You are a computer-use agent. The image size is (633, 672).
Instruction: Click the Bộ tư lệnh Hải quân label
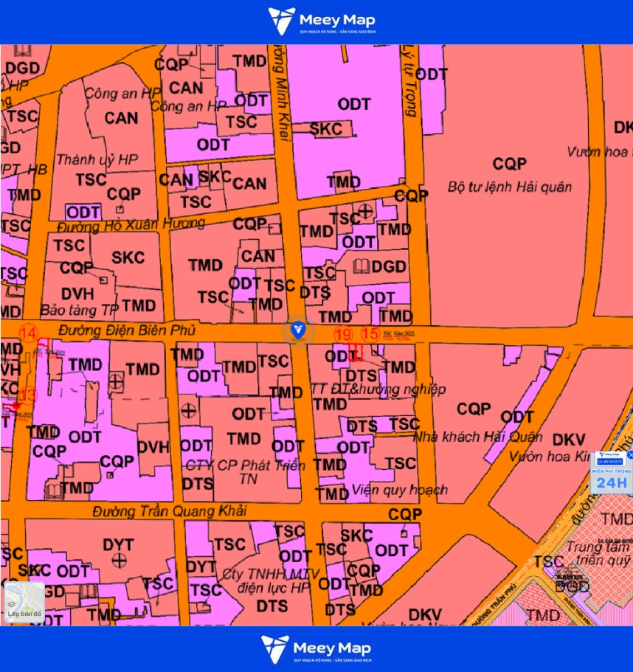509,187
